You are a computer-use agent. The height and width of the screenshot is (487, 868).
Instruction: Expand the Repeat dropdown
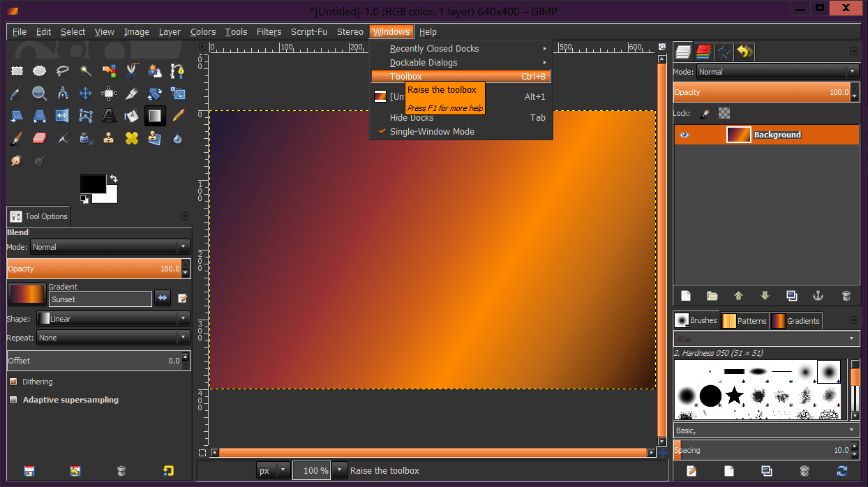(113, 338)
